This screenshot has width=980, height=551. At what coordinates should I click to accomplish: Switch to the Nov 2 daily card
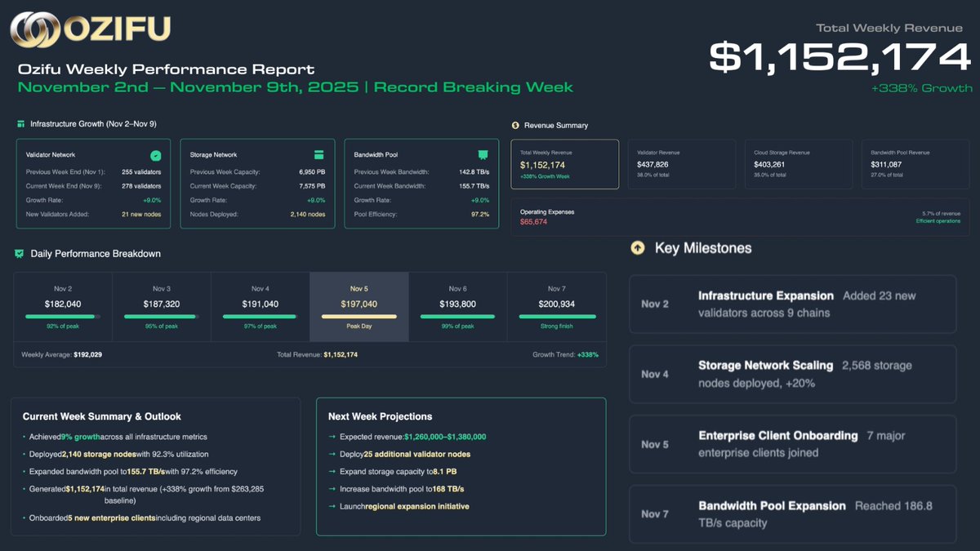coord(63,306)
